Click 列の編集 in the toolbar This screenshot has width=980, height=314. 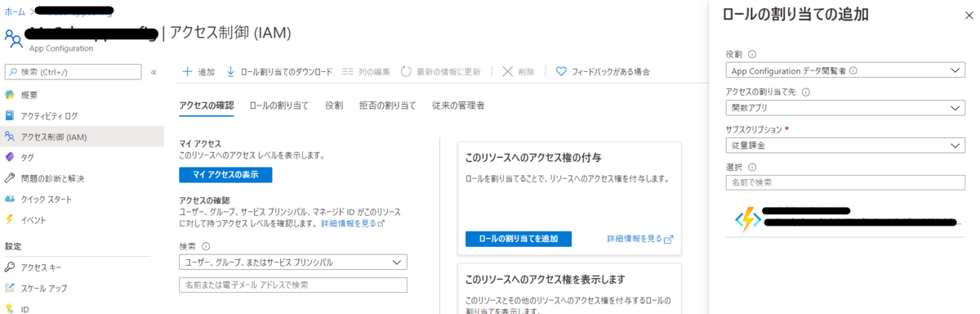click(x=366, y=72)
